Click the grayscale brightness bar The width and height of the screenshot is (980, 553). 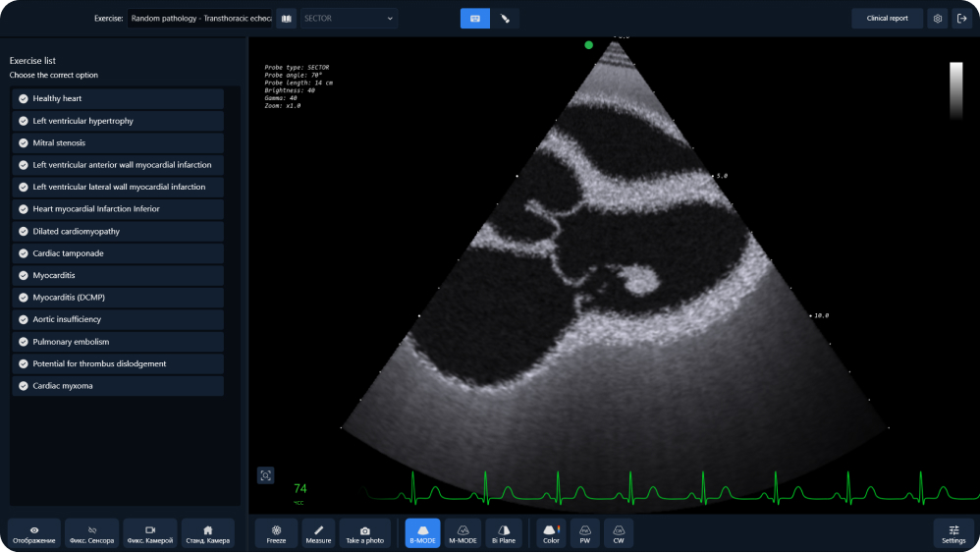[956, 90]
